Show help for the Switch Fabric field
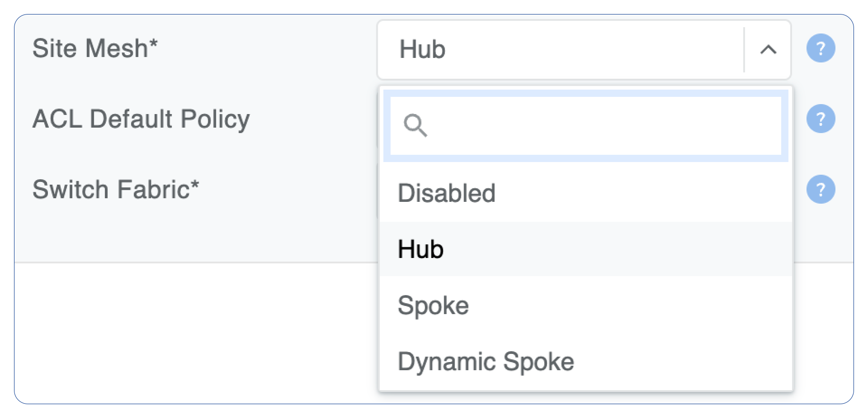 pos(821,189)
